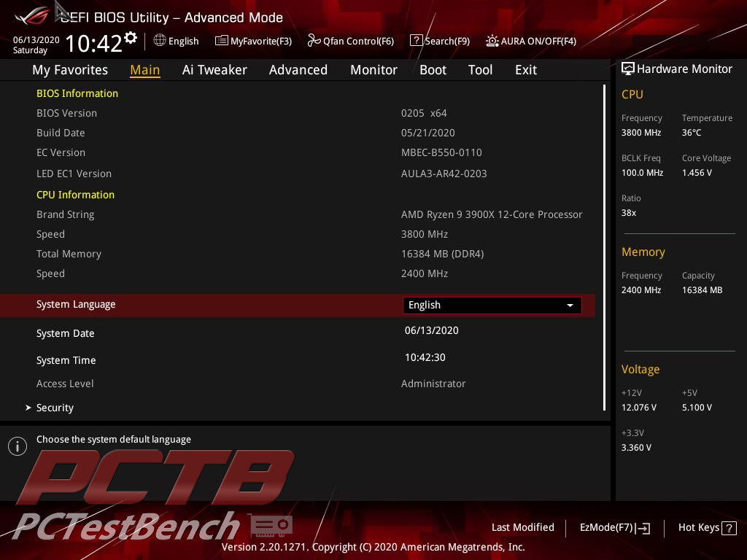Screen dimensions: 747x560
Task: Open the Advanced tab
Action: point(298,70)
